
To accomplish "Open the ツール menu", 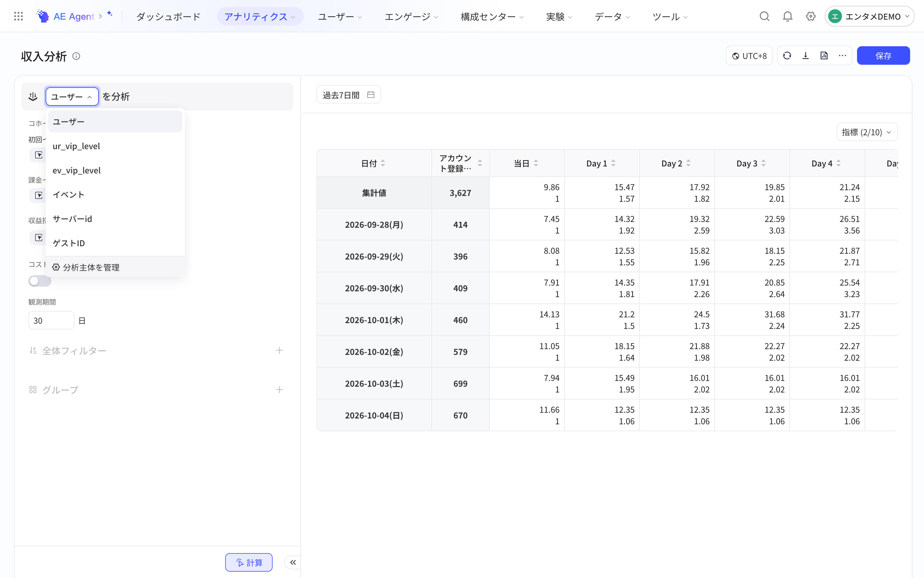I will (x=670, y=16).
